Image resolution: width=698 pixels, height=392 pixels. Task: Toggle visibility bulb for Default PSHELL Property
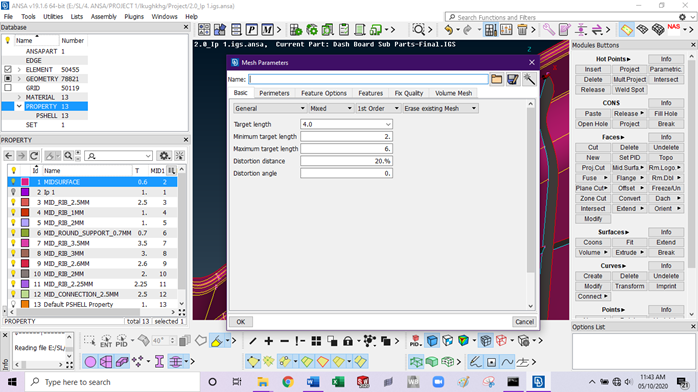(13, 304)
